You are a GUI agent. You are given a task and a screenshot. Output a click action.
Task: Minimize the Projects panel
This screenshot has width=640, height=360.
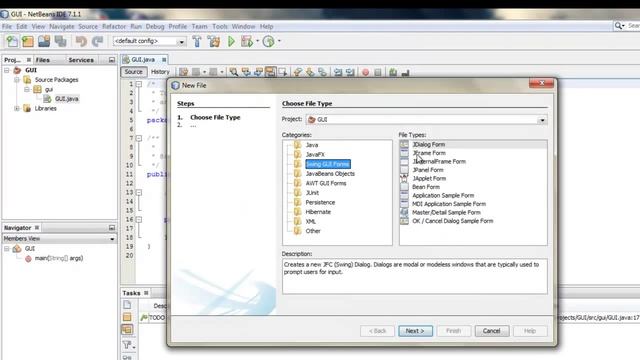112,60
